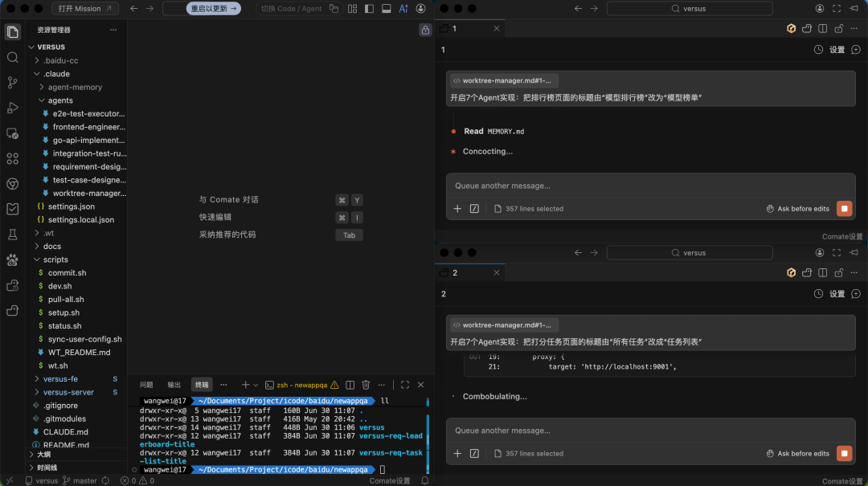Click the "Queue another message" field in session 1
Image resolution: width=868 pixels, height=486 pixels.
[x=650, y=186]
